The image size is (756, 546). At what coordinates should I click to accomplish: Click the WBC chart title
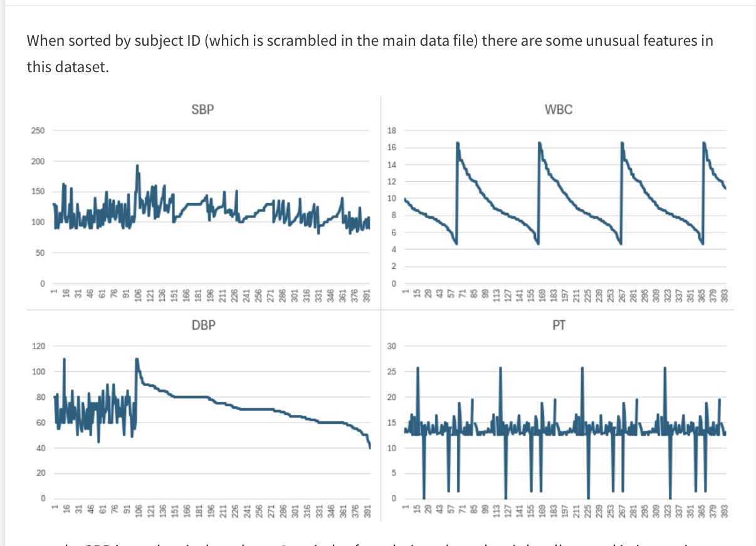tap(559, 110)
